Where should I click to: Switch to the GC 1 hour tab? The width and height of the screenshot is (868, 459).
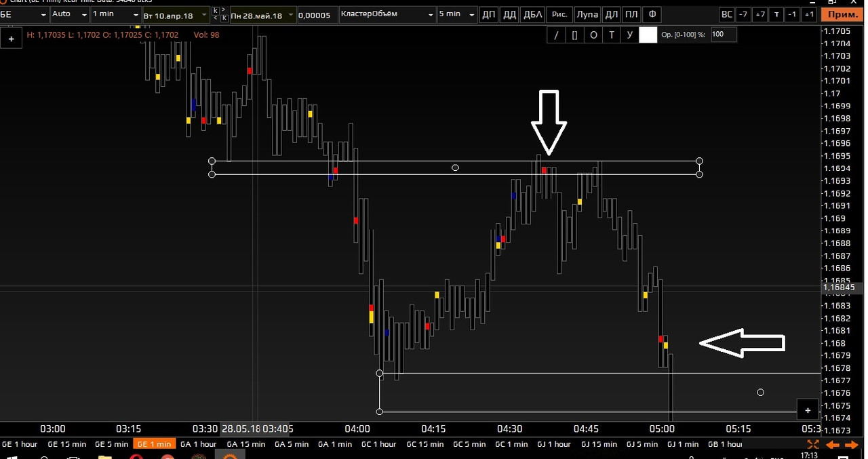pyautogui.click(x=378, y=444)
